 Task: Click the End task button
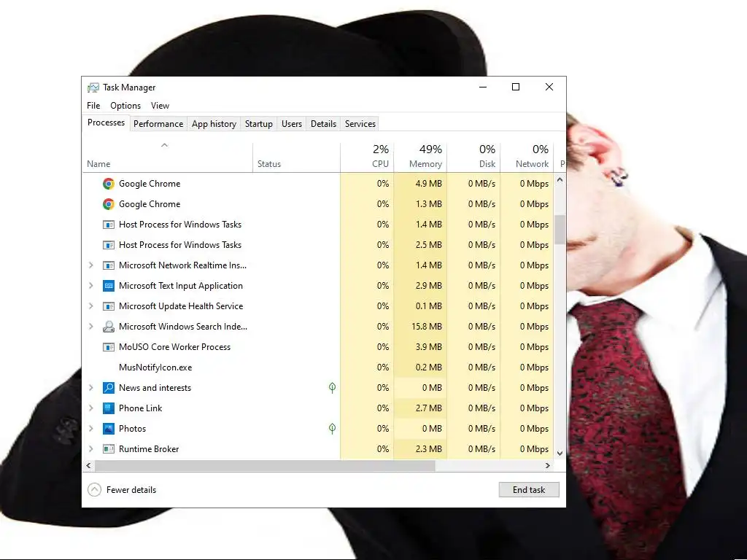(529, 489)
